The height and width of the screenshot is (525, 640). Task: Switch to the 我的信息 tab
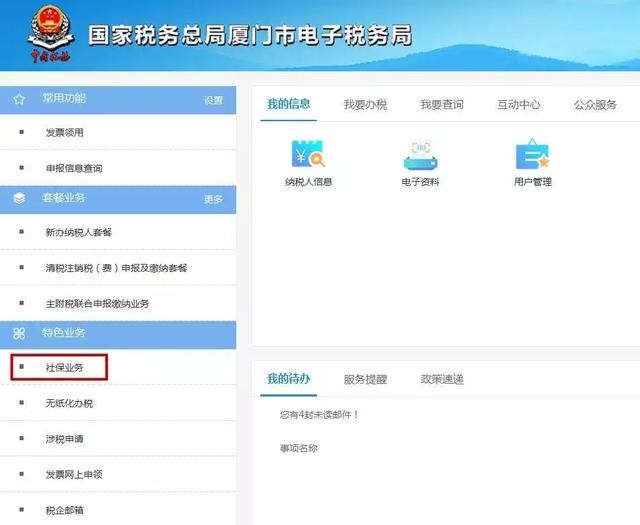click(x=289, y=104)
